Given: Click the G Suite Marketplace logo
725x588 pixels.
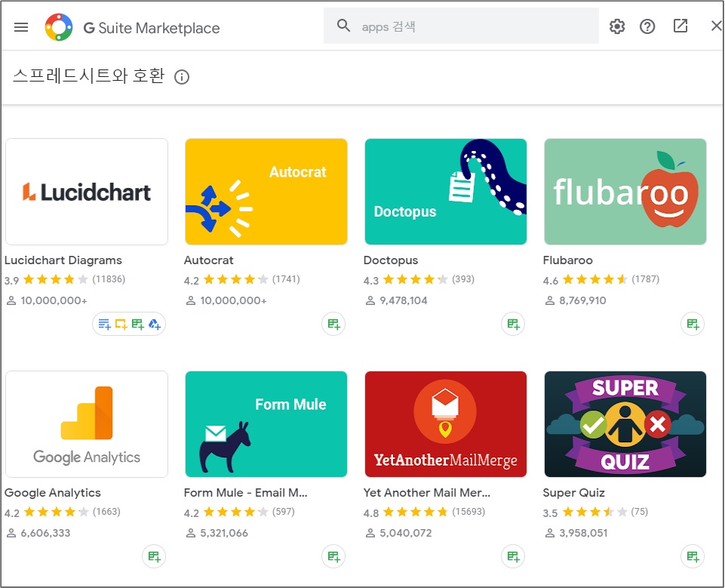Looking at the screenshot, I should (59, 27).
